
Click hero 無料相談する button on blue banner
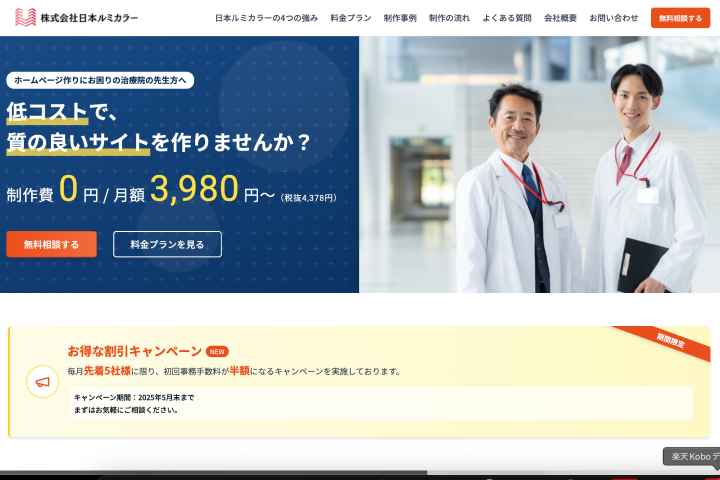point(51,244)
